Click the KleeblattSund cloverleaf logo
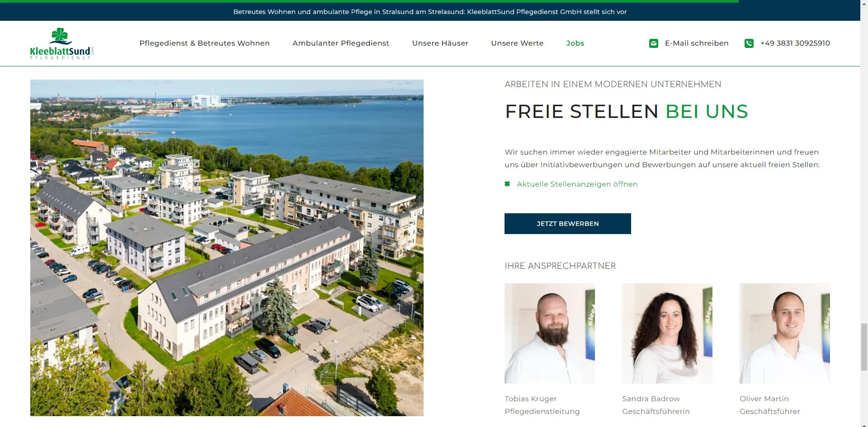This screenshot has height=427, width=868. coord(61,43)
